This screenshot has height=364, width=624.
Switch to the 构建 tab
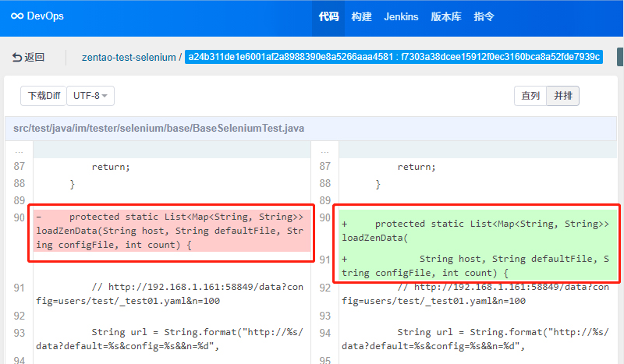tap(361, 16)
